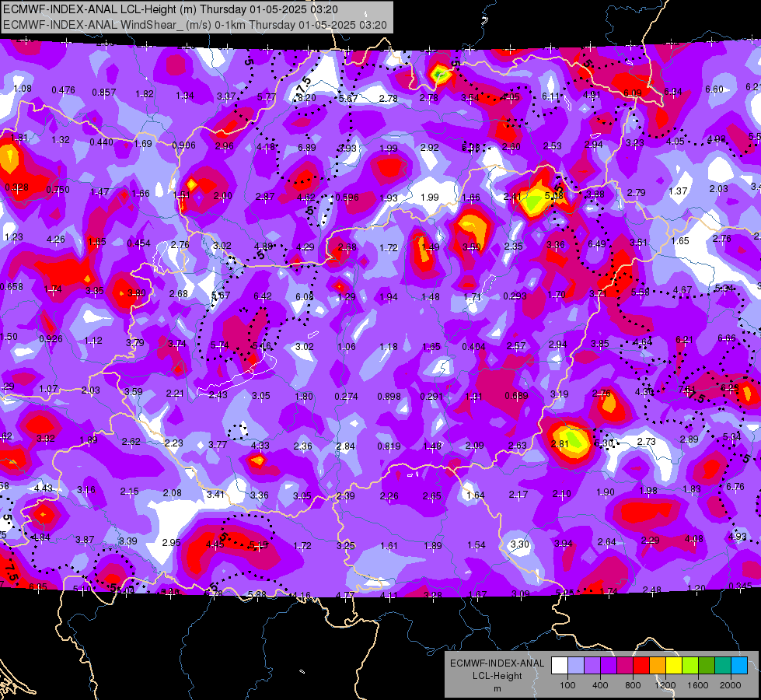Click the grid value 0.476
Viewport: 761px width, 700px height.
pyautogui.click(x=63, y=90)
